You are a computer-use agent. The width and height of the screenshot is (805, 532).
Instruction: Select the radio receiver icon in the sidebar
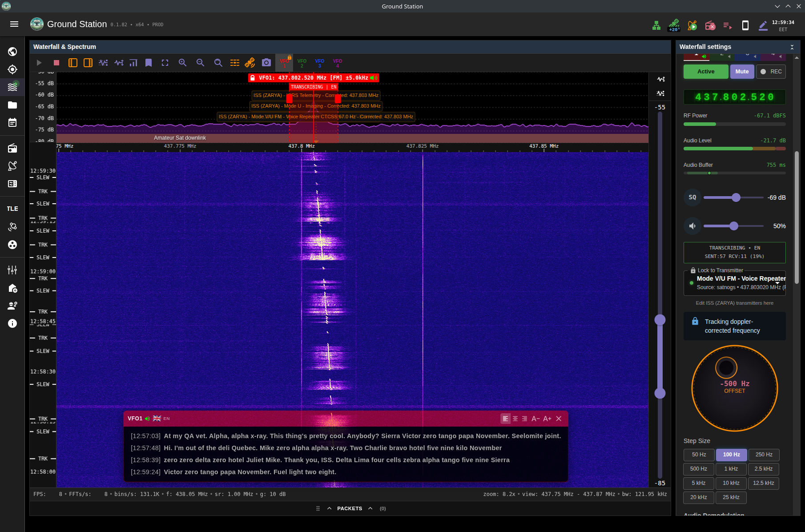(x=12, y=148)
